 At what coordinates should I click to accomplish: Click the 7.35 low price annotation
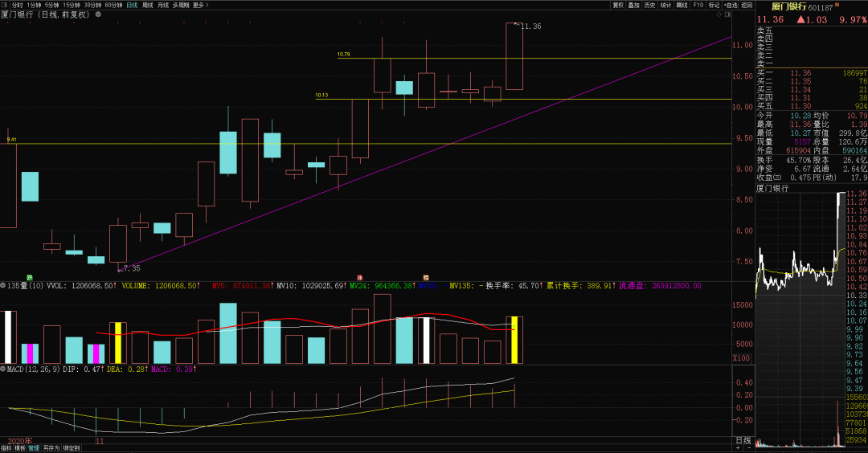pyautogui.click(x=132, y=268)
